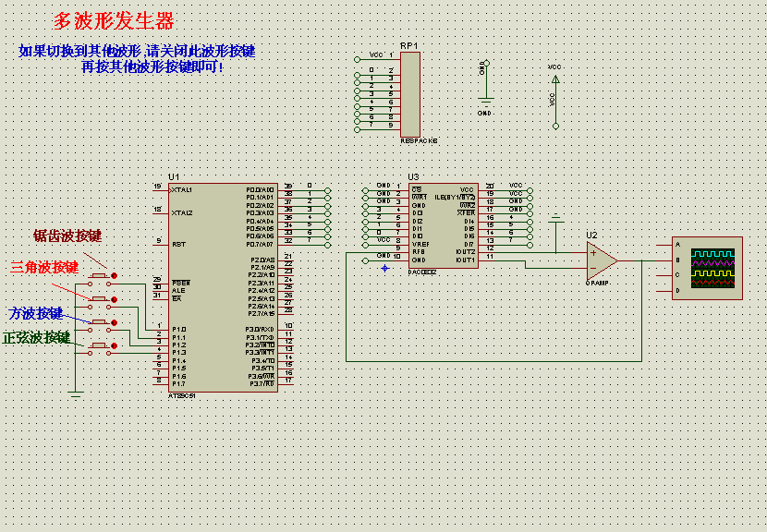Click the RST pin label on U1
767x532 pixels.
point(178,245)
